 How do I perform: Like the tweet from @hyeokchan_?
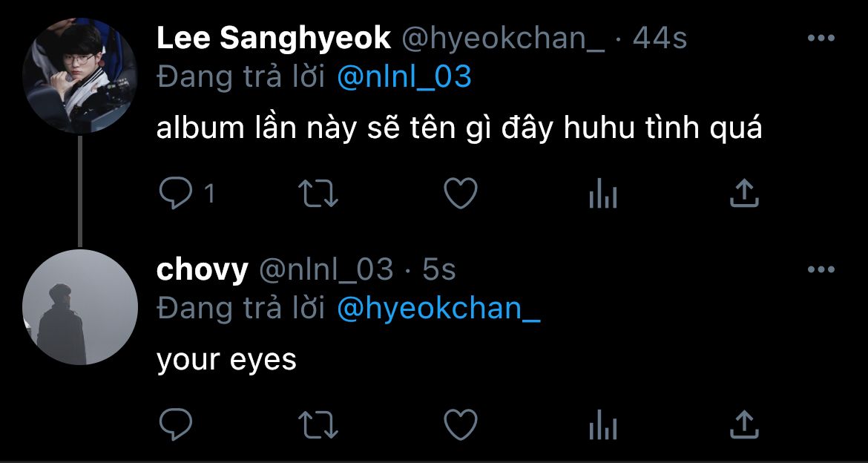click(x=460, y=194)
